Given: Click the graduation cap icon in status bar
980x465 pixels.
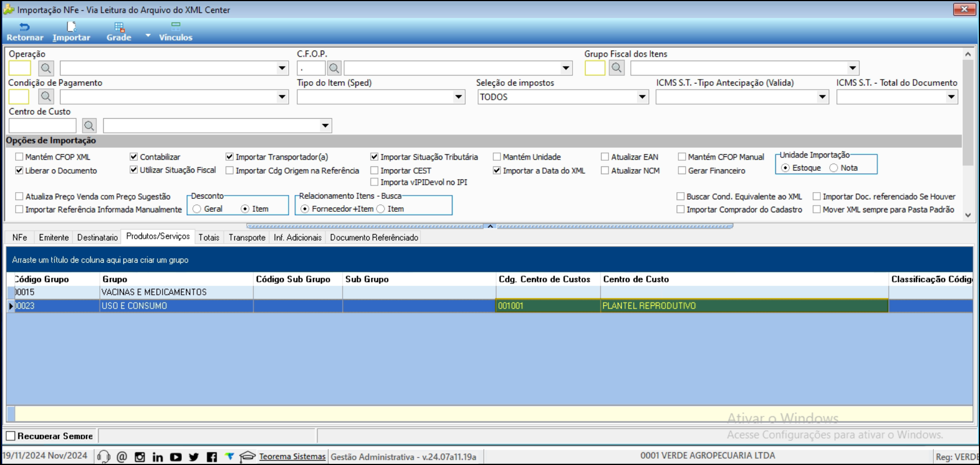Looking at the screenshot, I should pyautogui.click(x=247, y=457).
